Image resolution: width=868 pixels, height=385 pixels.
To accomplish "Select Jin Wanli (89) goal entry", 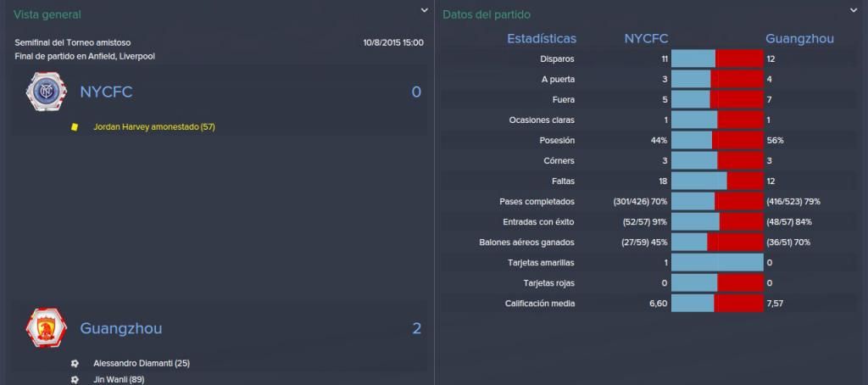I will tap(119, 380).
